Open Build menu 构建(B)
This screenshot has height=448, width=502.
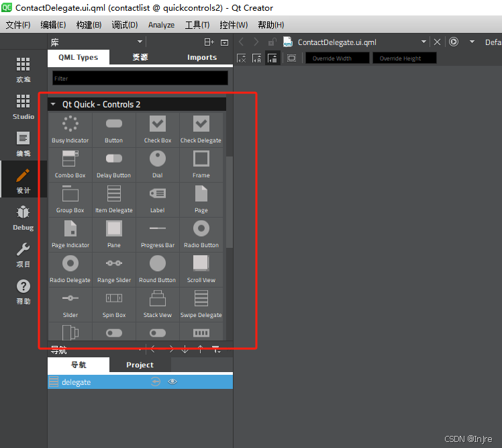click(89, 25)
